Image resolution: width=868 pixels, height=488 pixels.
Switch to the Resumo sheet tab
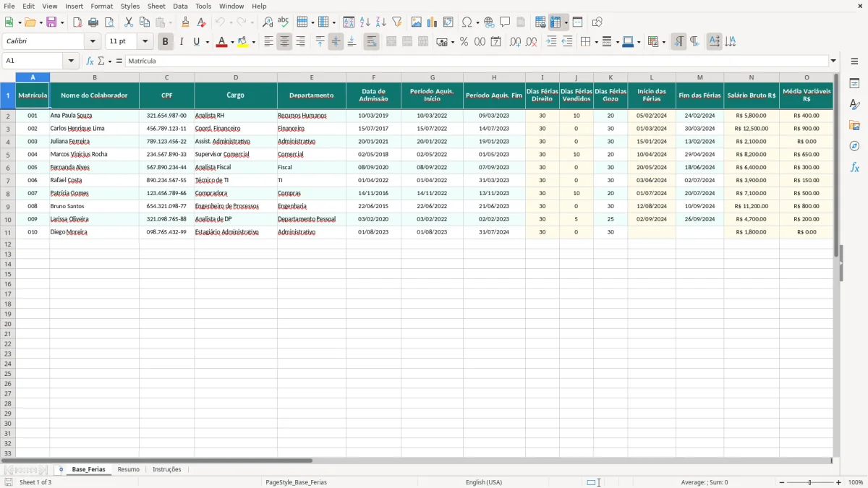(129, 469)
